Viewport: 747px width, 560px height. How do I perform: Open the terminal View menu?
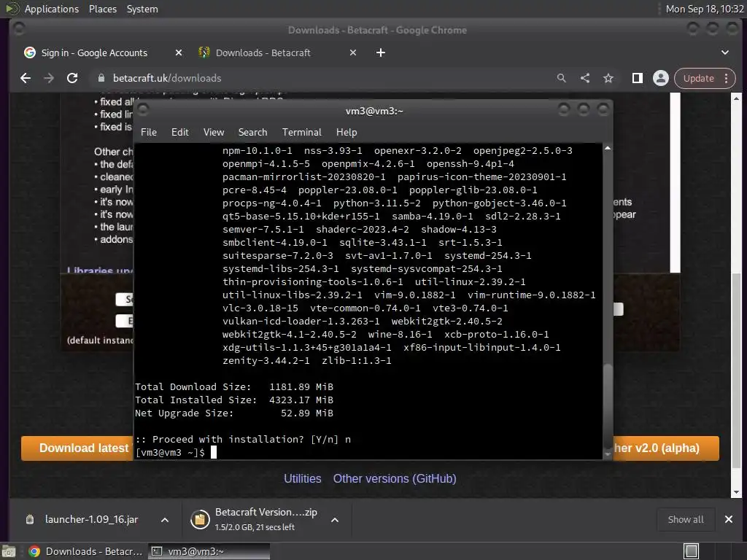(214, 133)
